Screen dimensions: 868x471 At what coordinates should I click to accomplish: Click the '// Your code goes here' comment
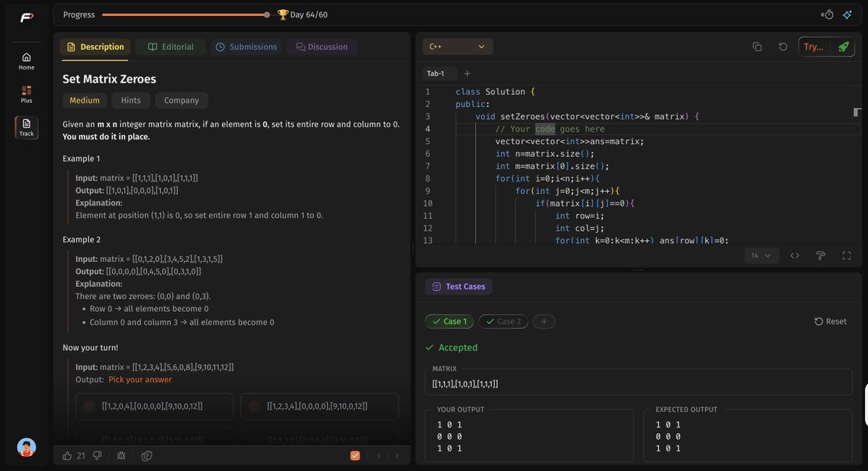(x=550, y=129)
